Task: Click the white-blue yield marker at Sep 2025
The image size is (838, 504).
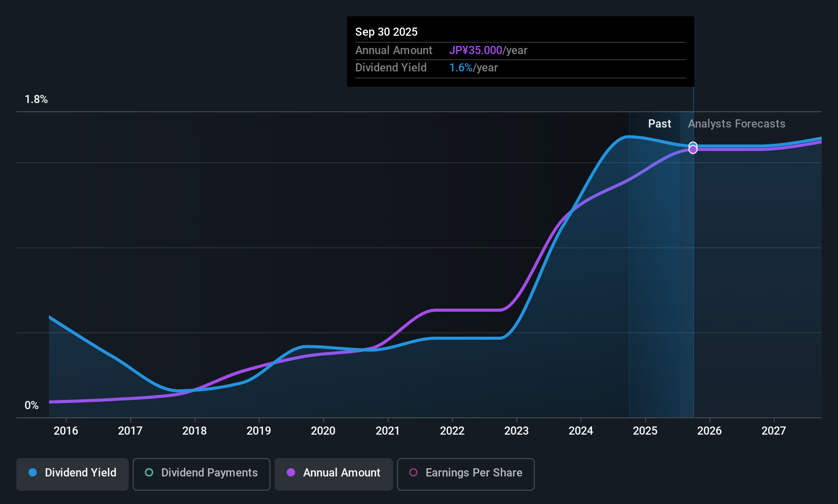Action: click(x=693, y=145)
